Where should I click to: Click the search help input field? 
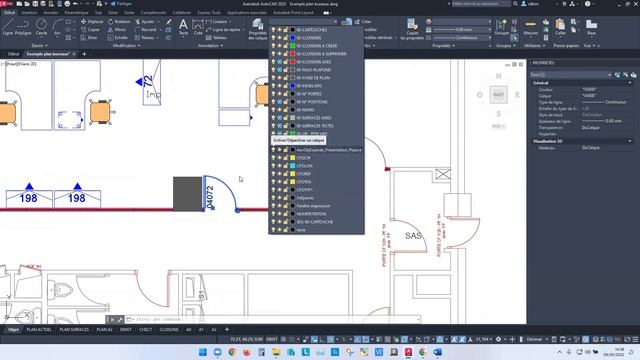[481, 4]
